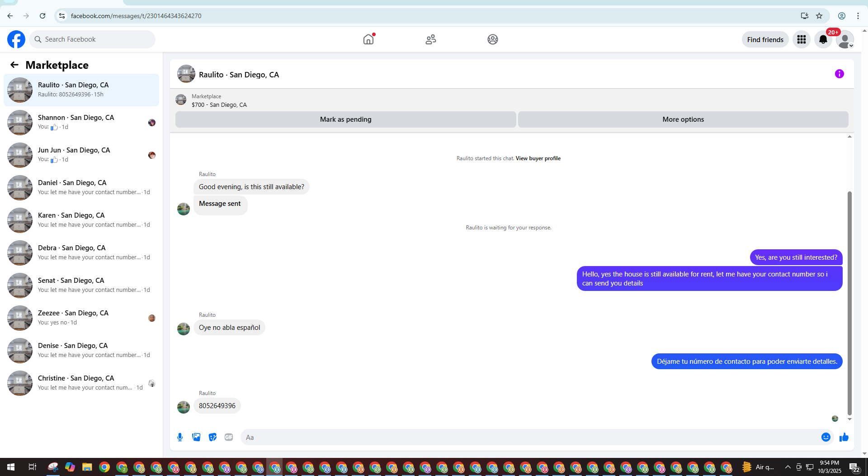Open the Facebook menu grid icon

[x=802, y=39]
